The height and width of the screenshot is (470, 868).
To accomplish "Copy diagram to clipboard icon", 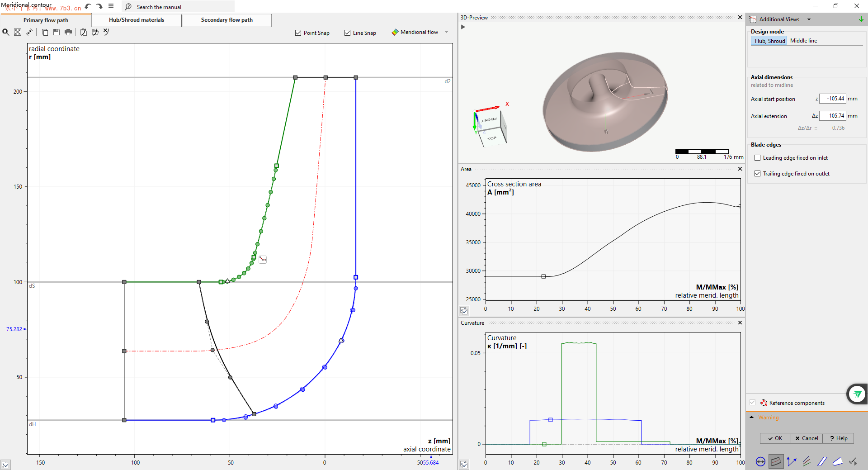I will [45, 32].
